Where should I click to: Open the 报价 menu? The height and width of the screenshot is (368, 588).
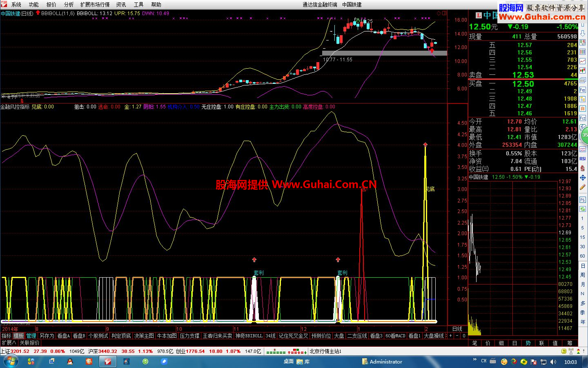pyautogui.click(x=51, y=4)
